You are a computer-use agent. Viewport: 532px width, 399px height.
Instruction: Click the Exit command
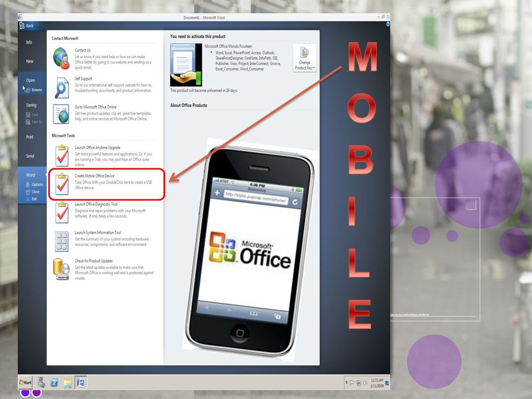pyautogui.click(x=32, y=199)
